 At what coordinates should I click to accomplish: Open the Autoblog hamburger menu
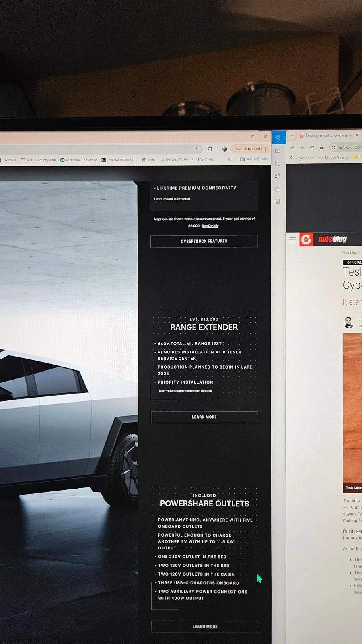tap(292, 240)
